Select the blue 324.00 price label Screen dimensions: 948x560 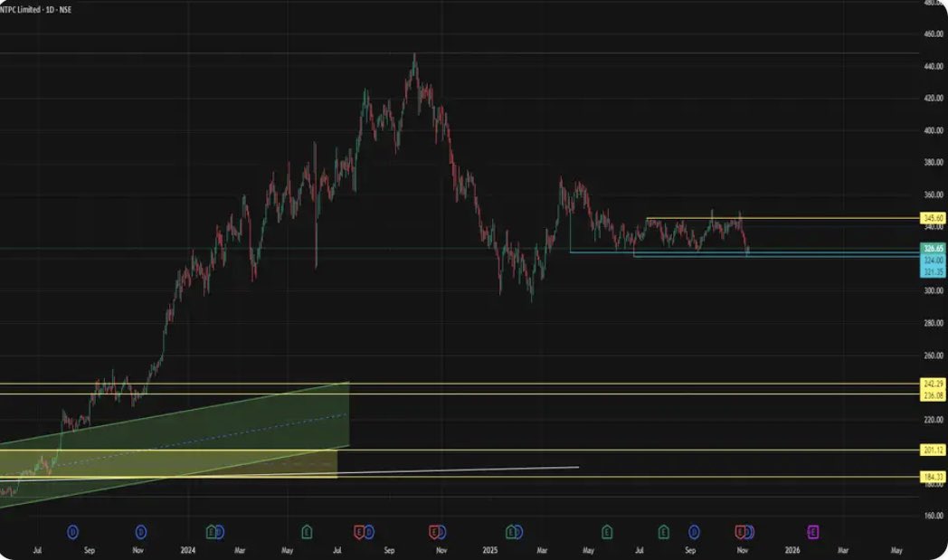pyautogui.click(x=933, y=260)
